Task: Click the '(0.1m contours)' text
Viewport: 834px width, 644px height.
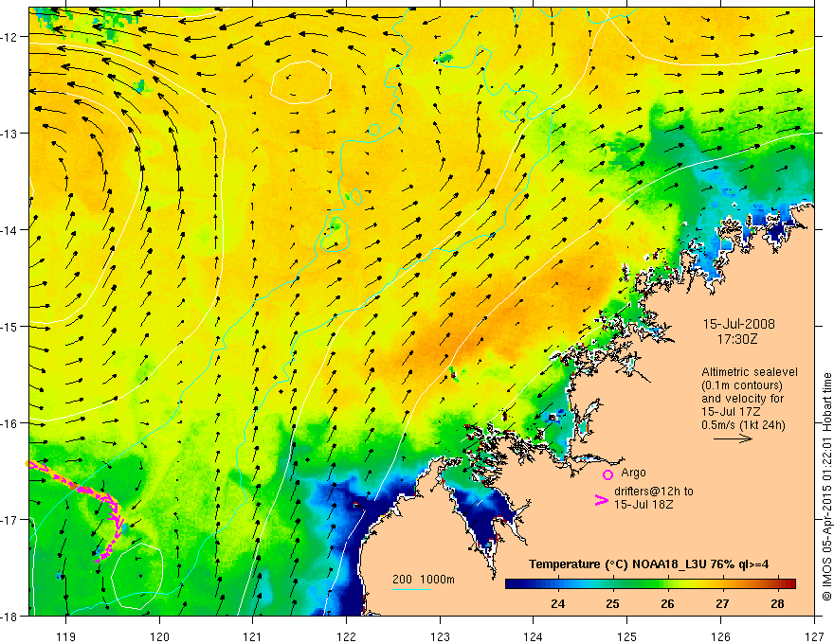Action: tap(742, 385)
